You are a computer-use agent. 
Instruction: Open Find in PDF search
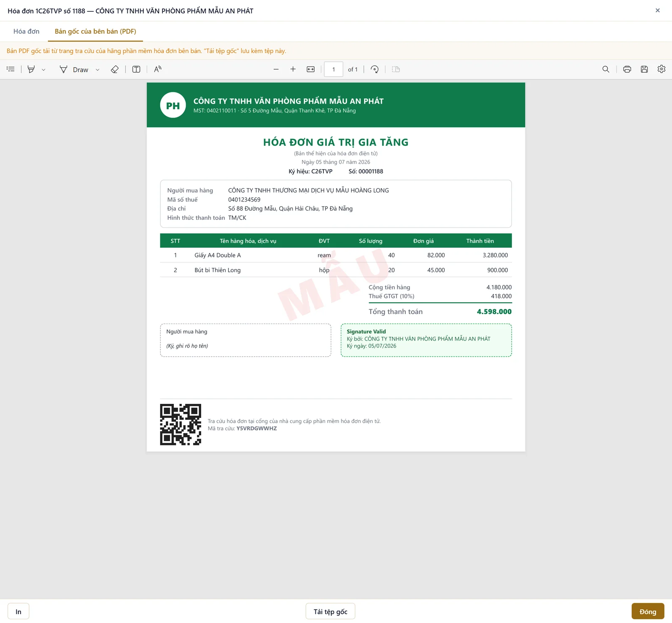(606, 69)
